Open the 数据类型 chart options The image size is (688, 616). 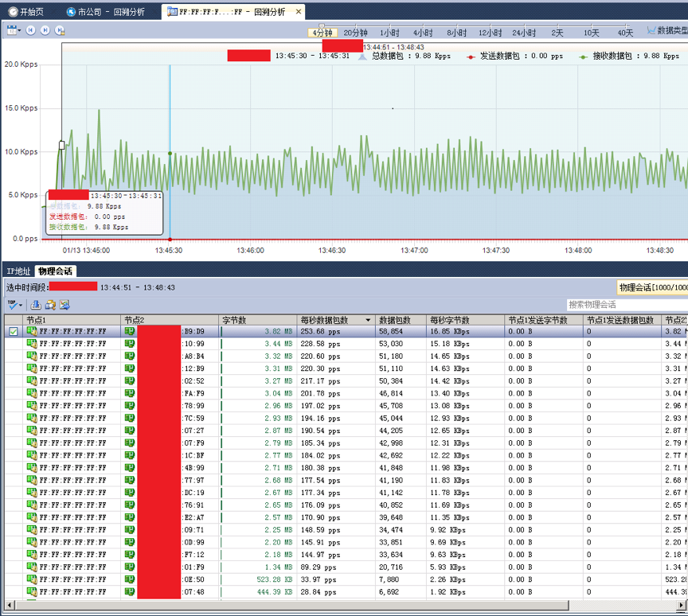pyautogui.click(x=667, y=31)
